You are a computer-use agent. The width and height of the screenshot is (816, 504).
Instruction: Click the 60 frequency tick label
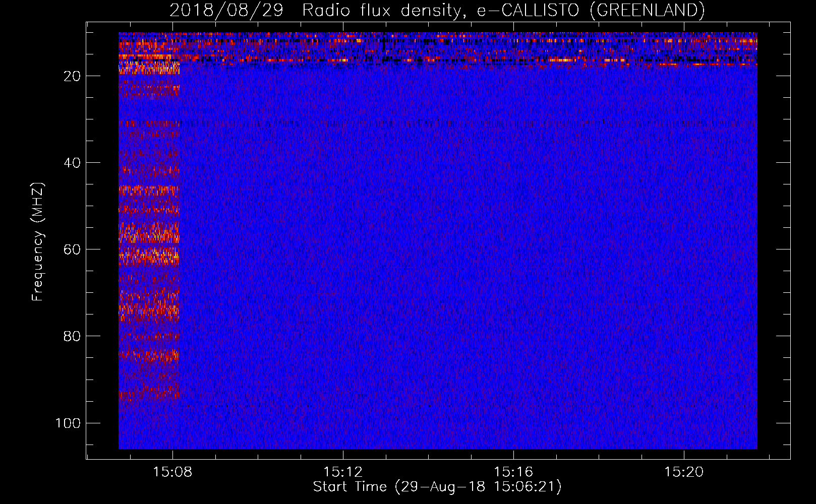[72, 249]
